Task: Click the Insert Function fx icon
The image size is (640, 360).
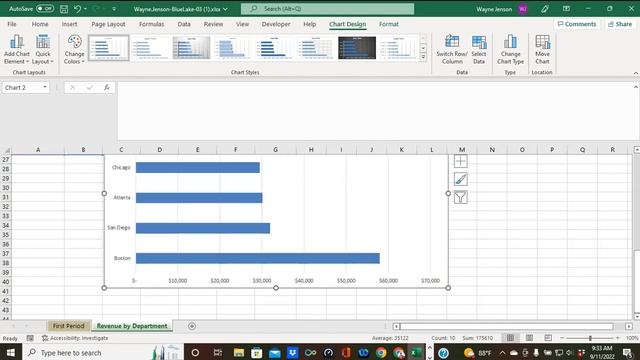Action: coord(107,87)
